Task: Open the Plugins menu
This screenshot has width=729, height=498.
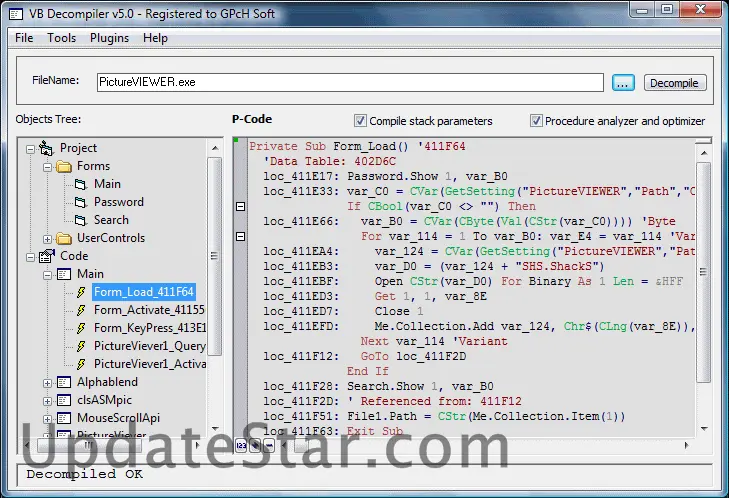Action: 109,38
